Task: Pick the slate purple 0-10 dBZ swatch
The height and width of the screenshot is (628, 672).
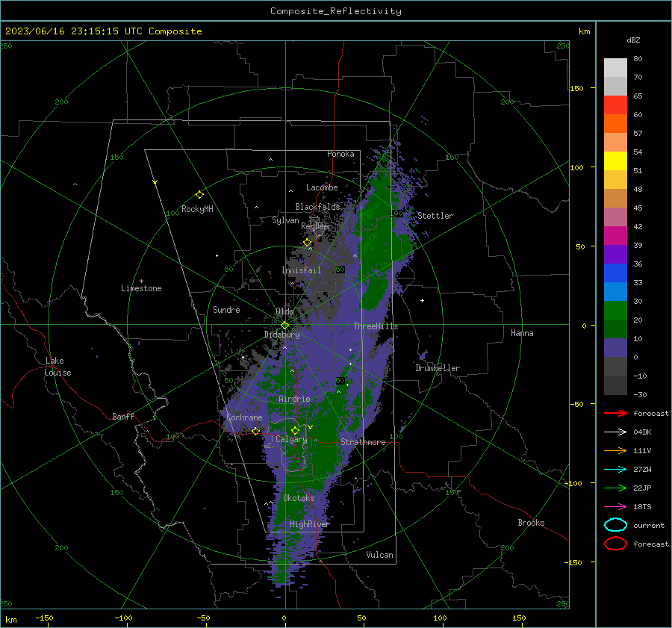Action: click(615, 348)
